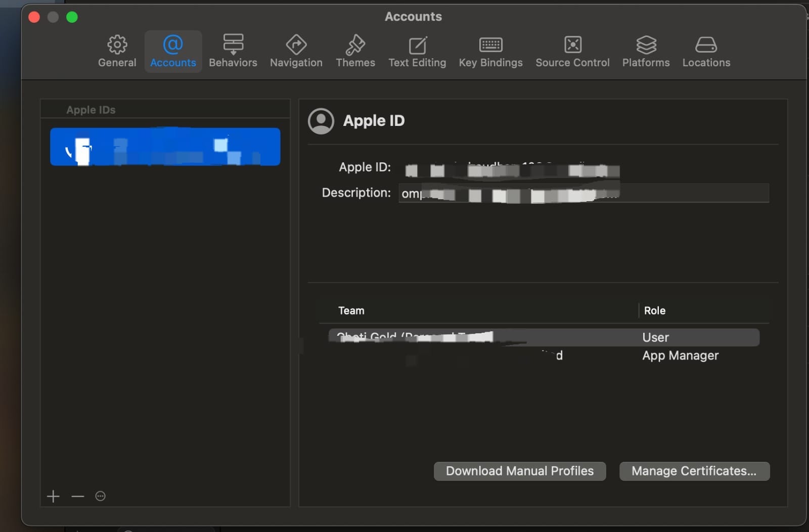Open the General preferences tab
Screen dimensions: 809x532
[117, 52]
